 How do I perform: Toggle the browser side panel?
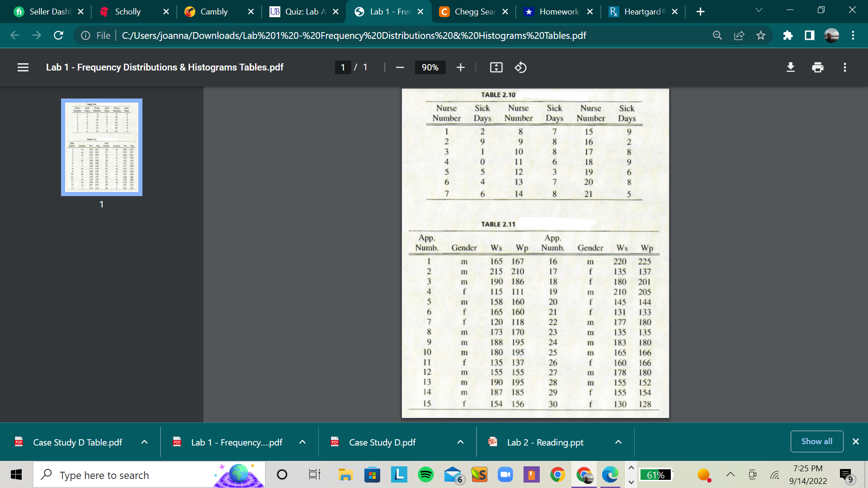tap(810, 35)
